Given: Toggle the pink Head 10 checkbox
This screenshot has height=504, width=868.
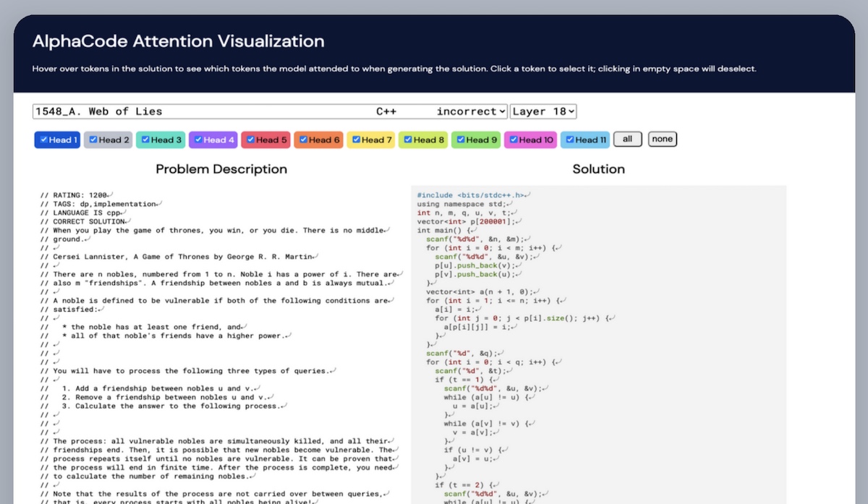Looking at the screenshot, I should pyautogui.click(x=513, y=140).
